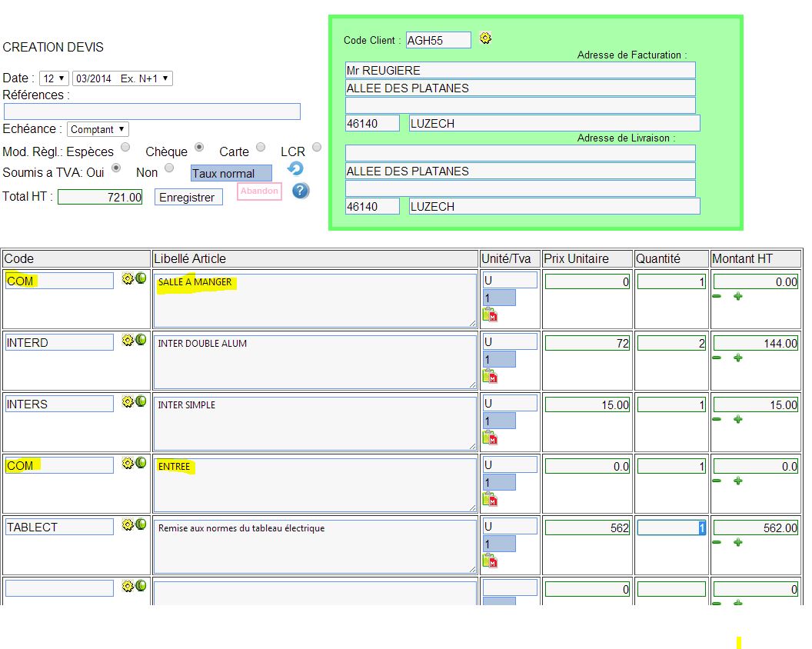The width and height of the screenshot is (812, 649).
Task: Click the gear icon beside Code Client field
Action: click(485, 38)
